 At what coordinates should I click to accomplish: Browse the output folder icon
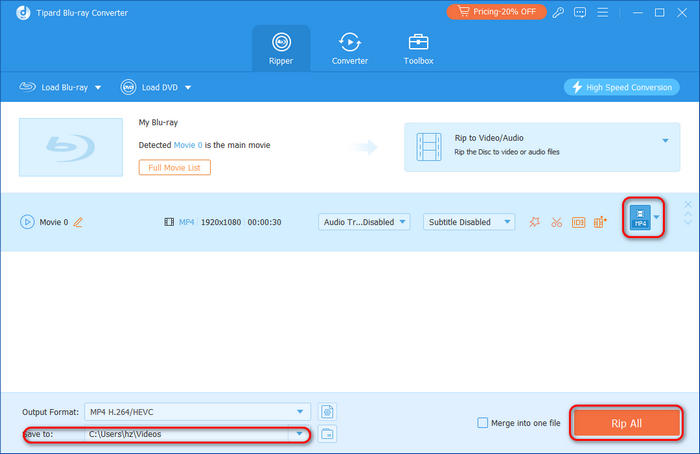coord(327,433)
